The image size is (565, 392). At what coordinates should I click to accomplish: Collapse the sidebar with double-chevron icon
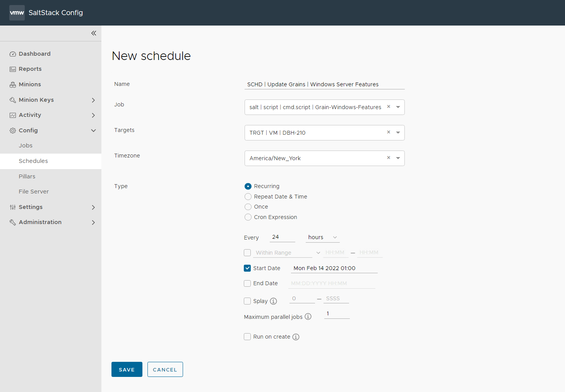94,33
